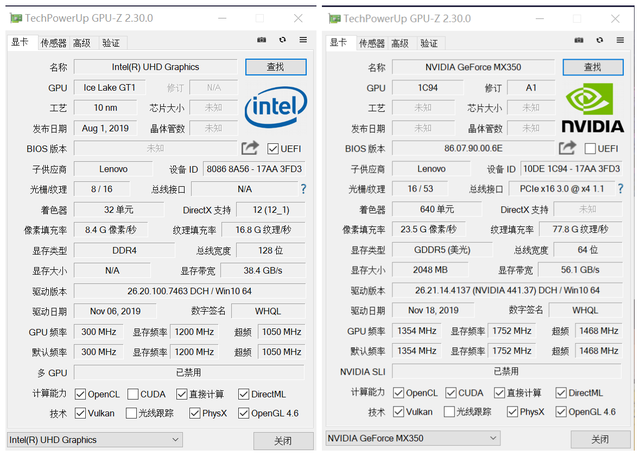Image resolution: width=640 pixels, height=456 pixels.
Task: Click the 38.4 GB/s bandwidth field
Action: point(263,270)
